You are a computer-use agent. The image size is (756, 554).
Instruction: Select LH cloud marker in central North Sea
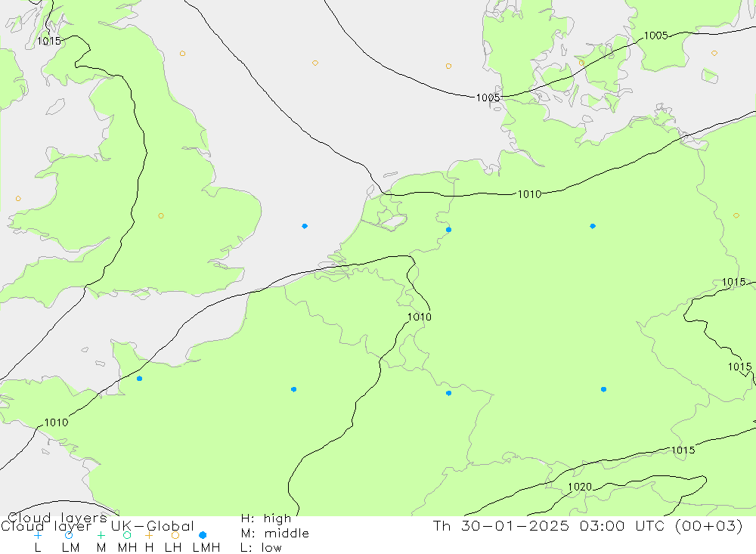coord(315,63)
